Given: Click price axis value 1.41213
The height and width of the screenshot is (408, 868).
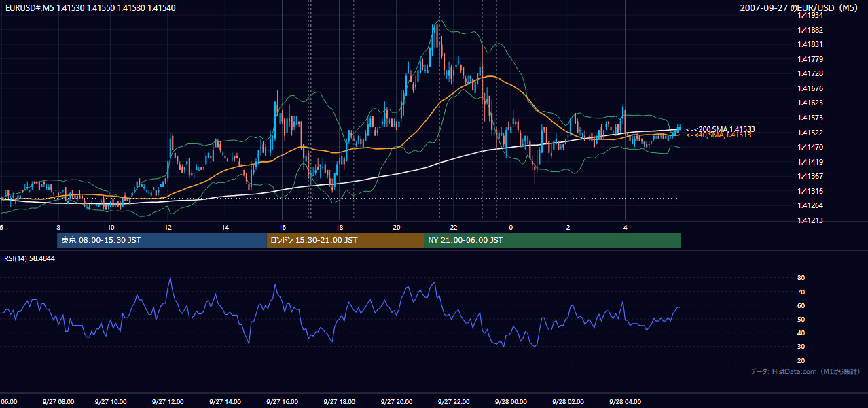Looking at the screenshot, I should 810,220.
